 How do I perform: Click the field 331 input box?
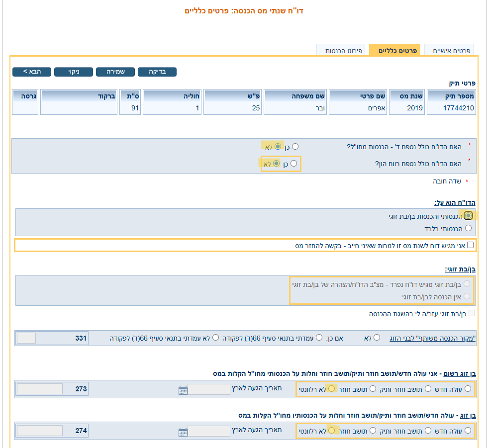pyautogui.click(x=26, y=338)
